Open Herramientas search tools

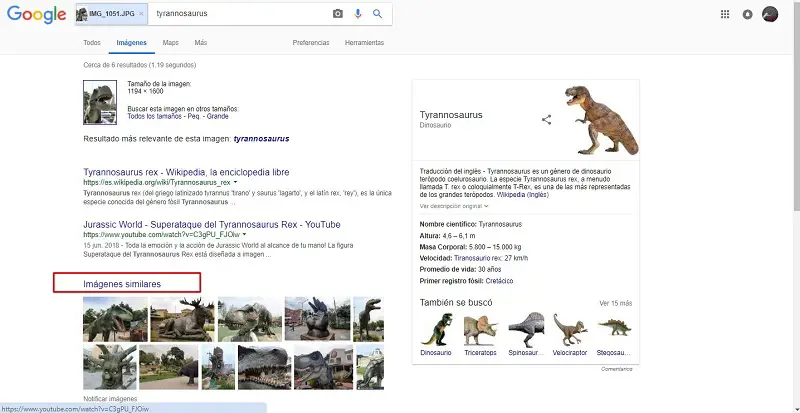coord(364,43)
